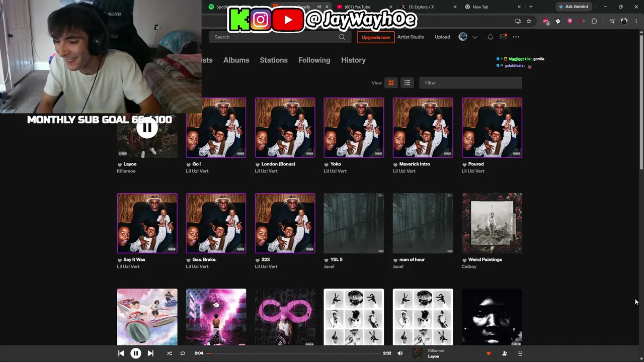
Task: Focus the SoundCloud Search field
Action: (279, 37)
